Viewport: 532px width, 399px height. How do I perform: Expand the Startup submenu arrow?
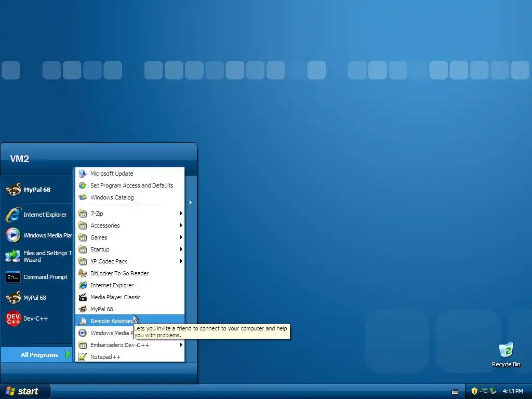tap(181, 249)
